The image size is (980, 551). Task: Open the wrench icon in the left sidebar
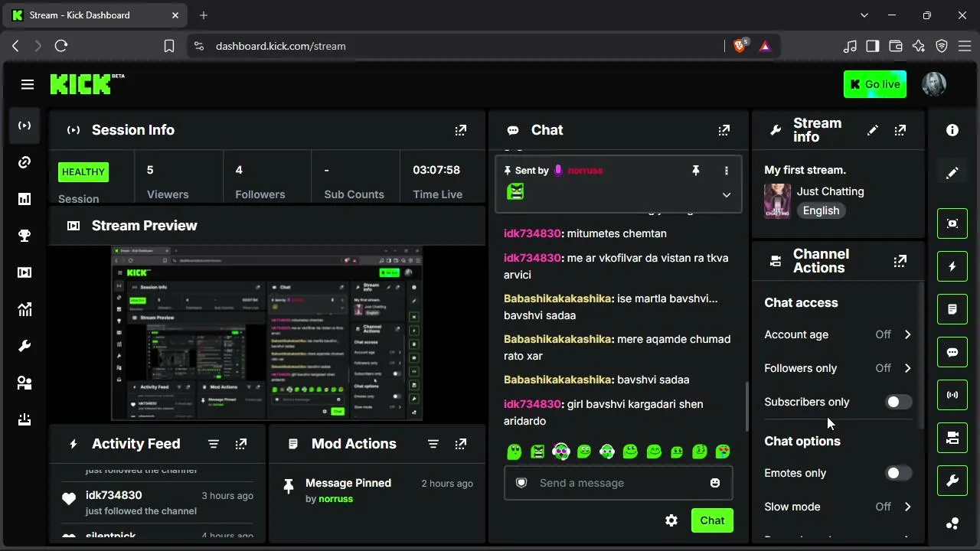pyautogui.click(x=24, y=346)
